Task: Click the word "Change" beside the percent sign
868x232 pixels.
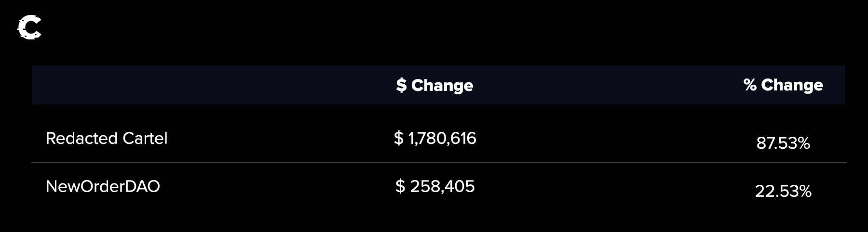Action: coord(792,85)
